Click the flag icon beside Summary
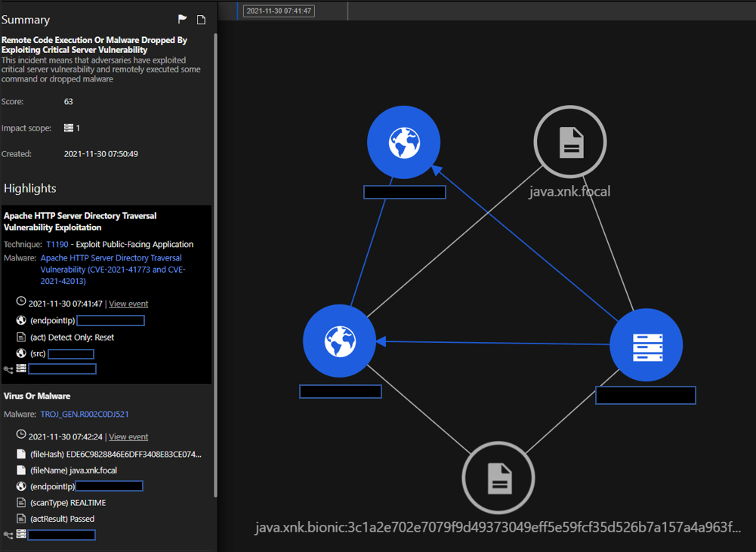 [x=183, y=20]
